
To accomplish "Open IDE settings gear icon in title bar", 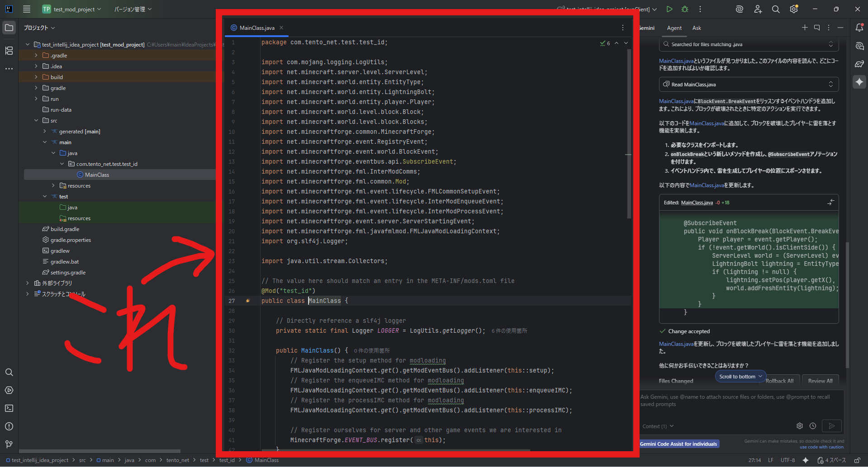I will coord(793,9).
